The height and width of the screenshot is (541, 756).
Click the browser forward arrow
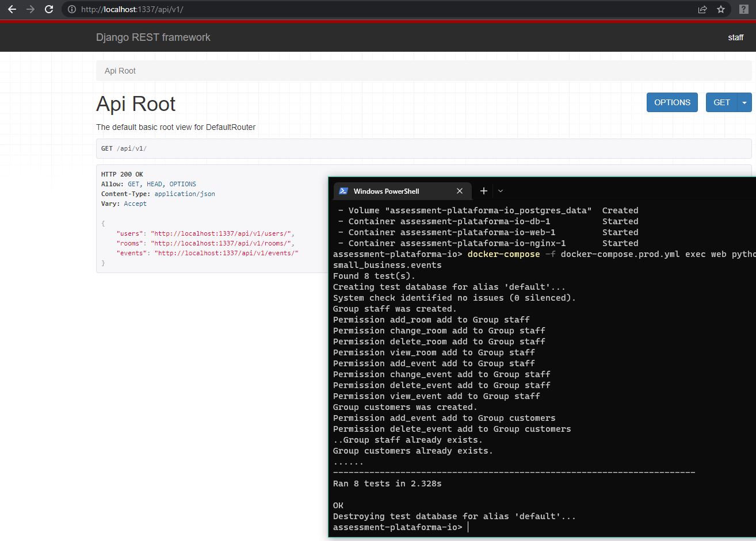coord(30,9)
